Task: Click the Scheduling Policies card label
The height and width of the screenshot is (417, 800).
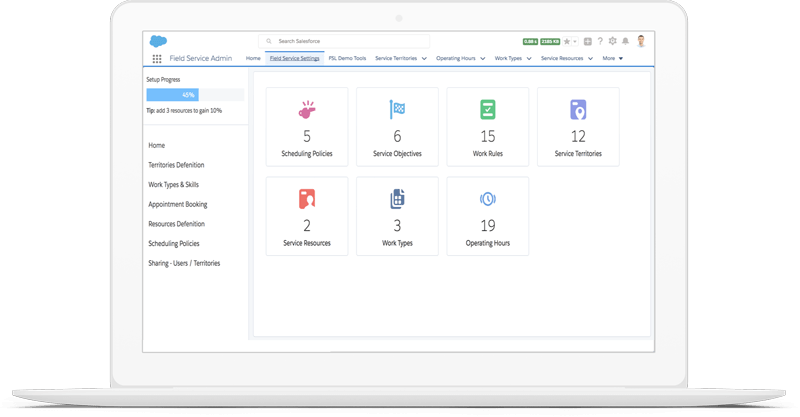Action: point(307,154)
